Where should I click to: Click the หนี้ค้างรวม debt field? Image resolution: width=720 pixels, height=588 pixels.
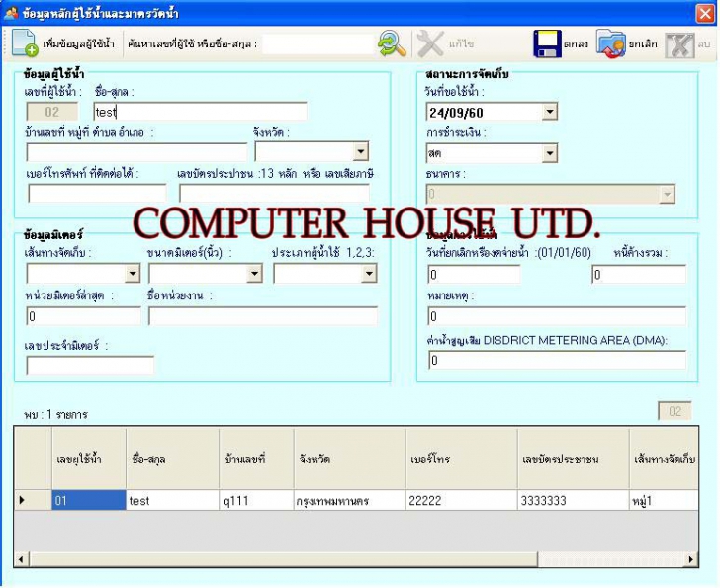pos(639,275)
